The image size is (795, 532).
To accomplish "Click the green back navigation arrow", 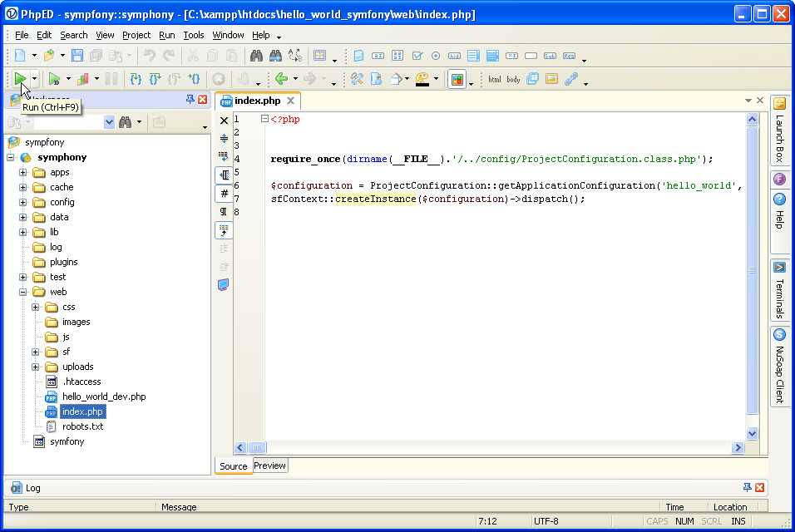I will 281,79.
